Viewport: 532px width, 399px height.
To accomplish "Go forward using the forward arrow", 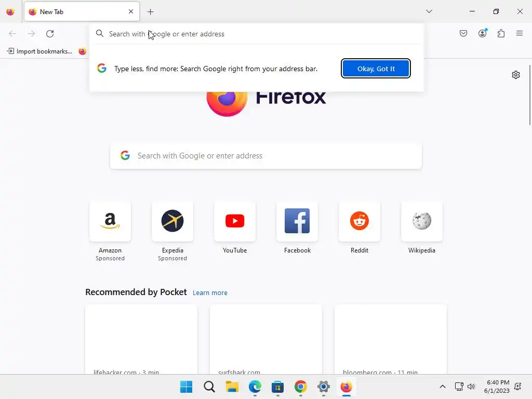I will (x=31, y=34).
